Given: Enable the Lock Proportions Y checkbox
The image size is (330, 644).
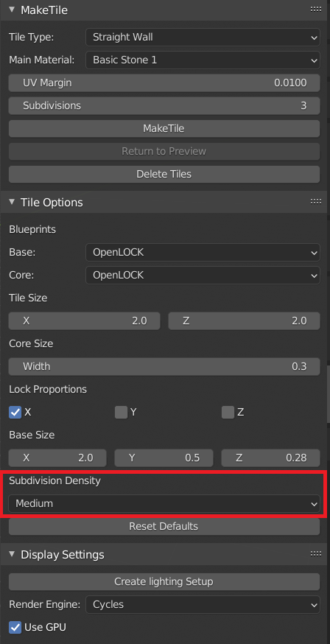Looking at the screenshot, I should point(121,412).
